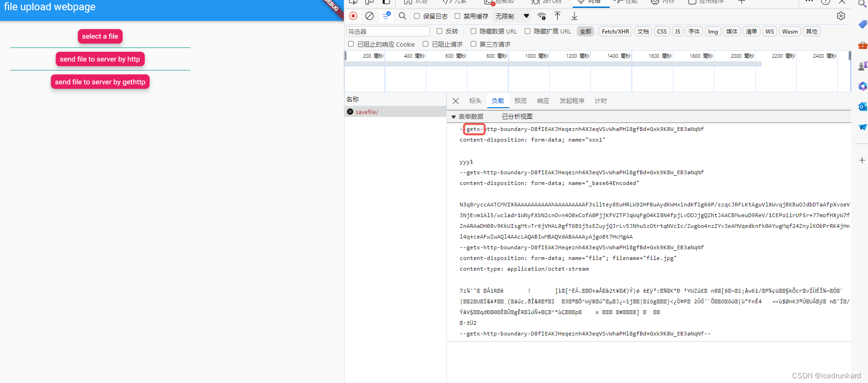Click content-type: application/octet-stream line
The height and width of the screenshot is (383, 868).
point(524,269)
